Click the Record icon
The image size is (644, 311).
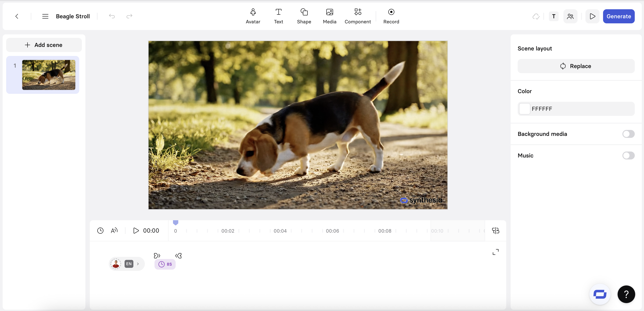click(391, 12)
